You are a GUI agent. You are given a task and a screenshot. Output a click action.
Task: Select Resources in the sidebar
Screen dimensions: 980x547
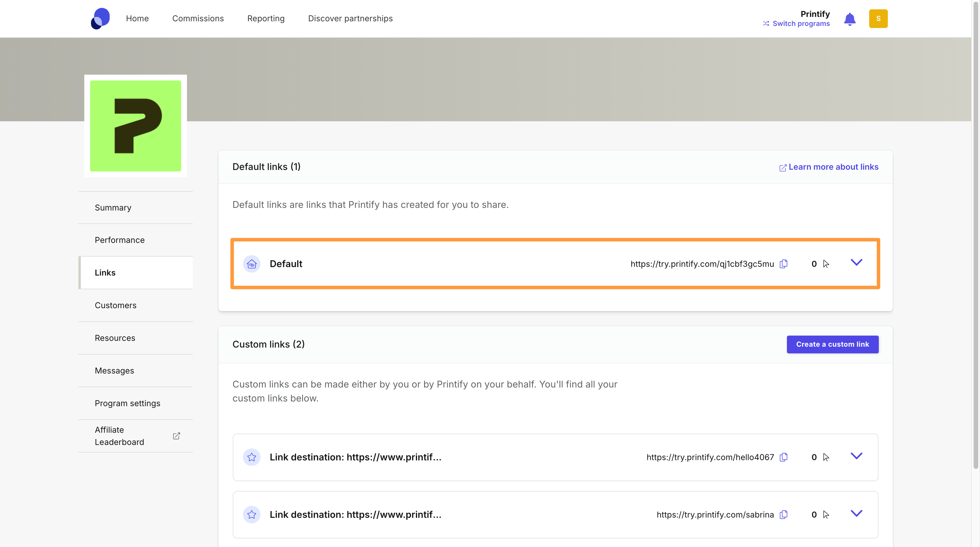136,338
